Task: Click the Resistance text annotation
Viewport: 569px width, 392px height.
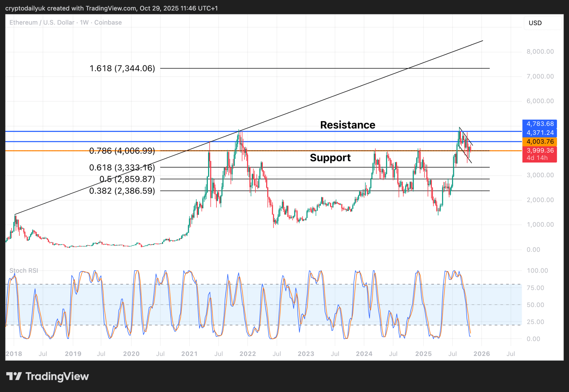Action: (x=347, y=125)
